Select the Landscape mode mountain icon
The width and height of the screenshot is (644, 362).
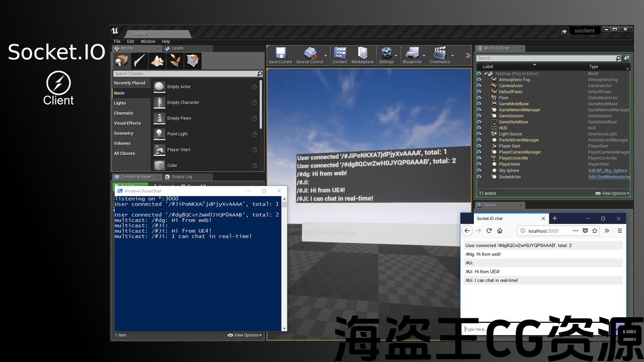(157, 61)
